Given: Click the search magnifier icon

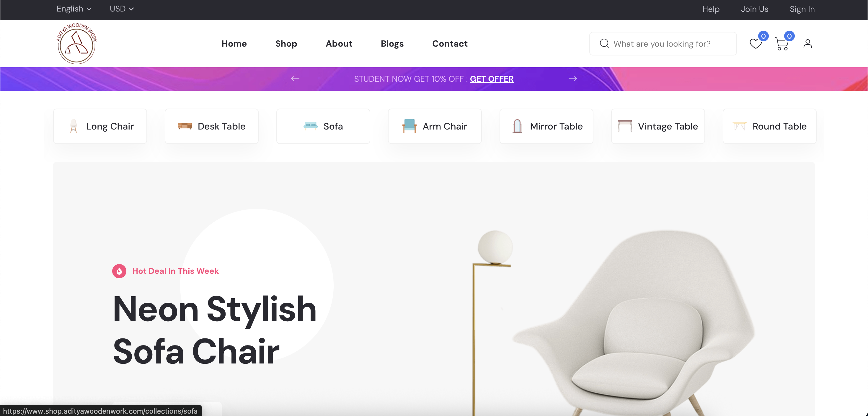Looking at the screenshot, I should (x=604, y=43).
